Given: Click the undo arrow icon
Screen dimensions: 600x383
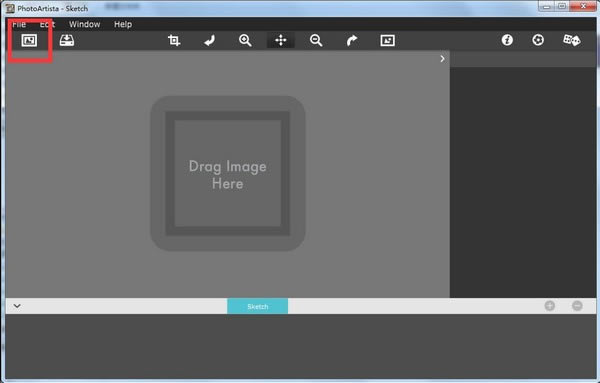Looking at the screenshot, I should (209, 40).
